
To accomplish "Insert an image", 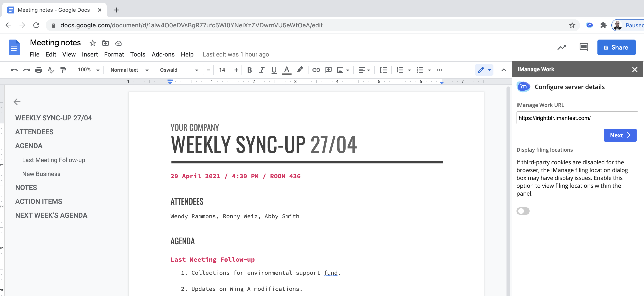I will (340, 70).
